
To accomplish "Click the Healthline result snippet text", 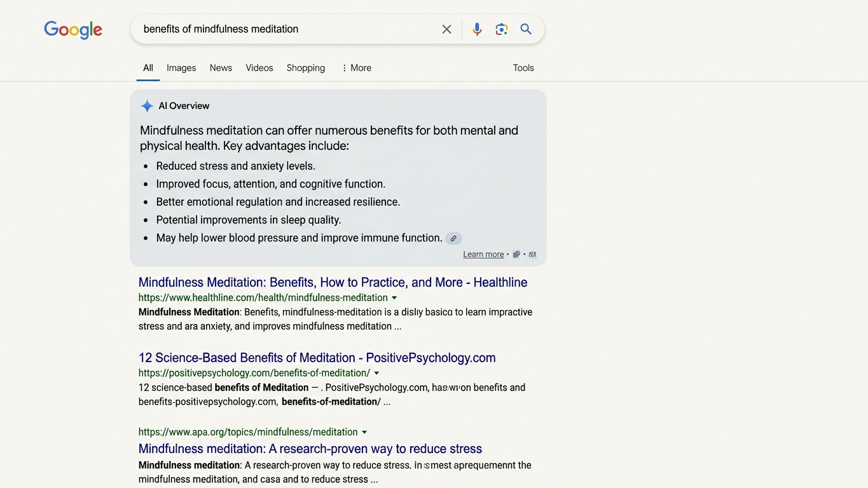I will (x=335, y=319).
